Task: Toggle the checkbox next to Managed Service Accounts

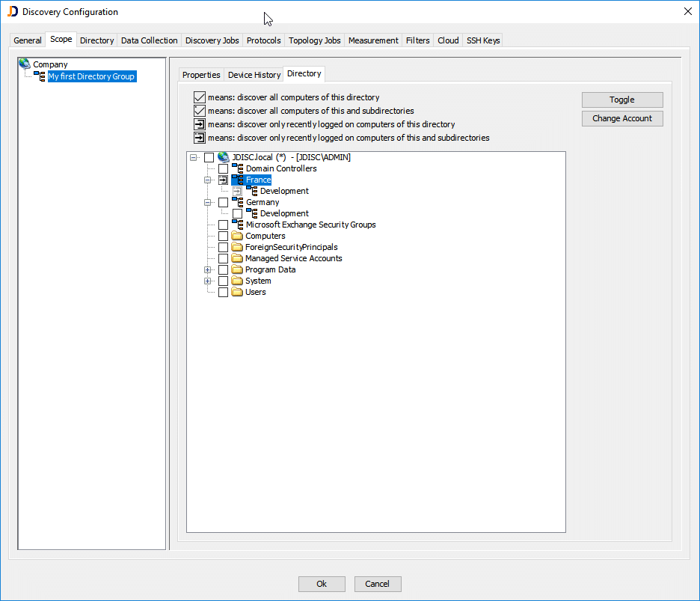Action: point(223,258)
